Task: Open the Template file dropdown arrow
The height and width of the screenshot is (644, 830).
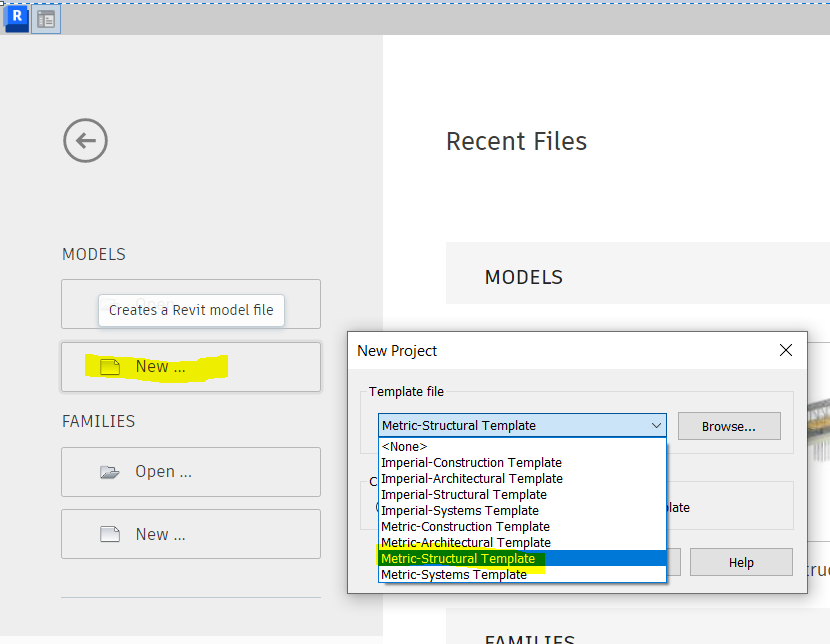Action: tap(659, 425)
